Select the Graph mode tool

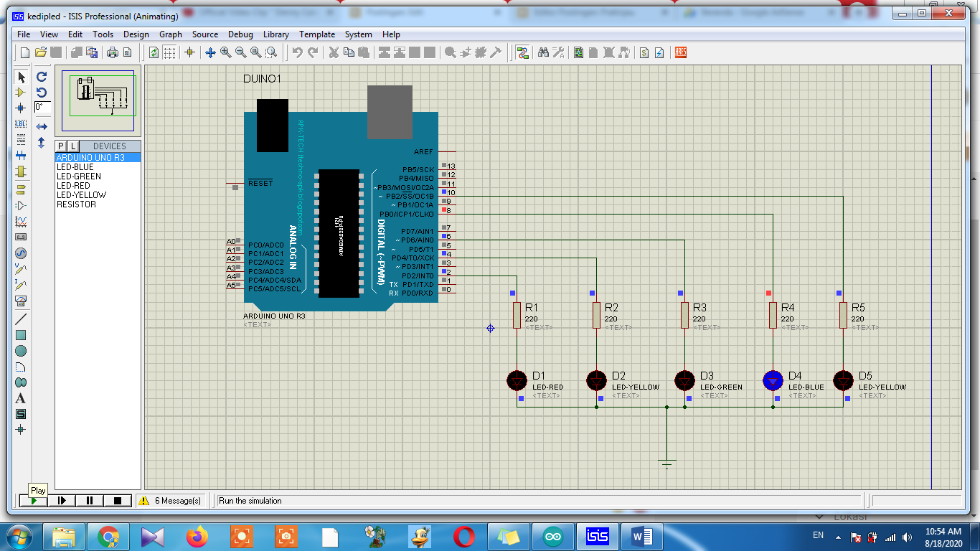(21, 223)
